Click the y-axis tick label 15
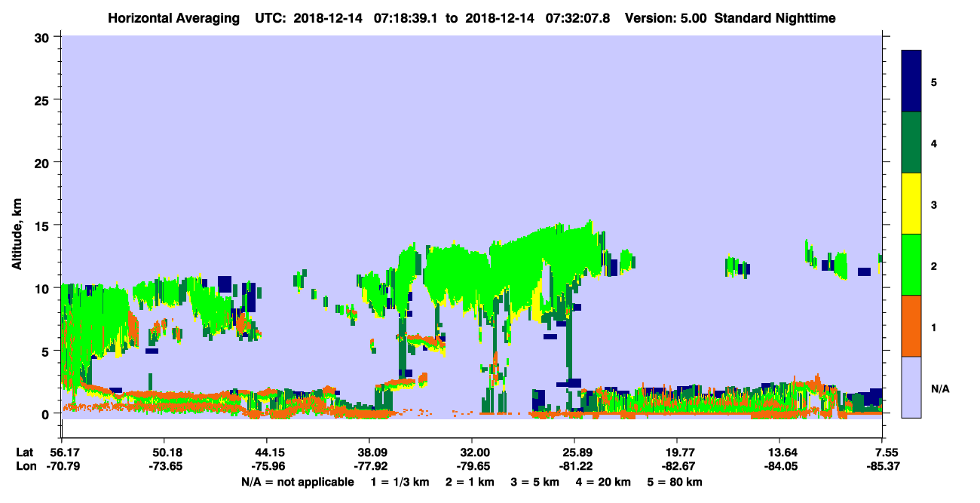980x503 pixels. [x=44, y=225]
